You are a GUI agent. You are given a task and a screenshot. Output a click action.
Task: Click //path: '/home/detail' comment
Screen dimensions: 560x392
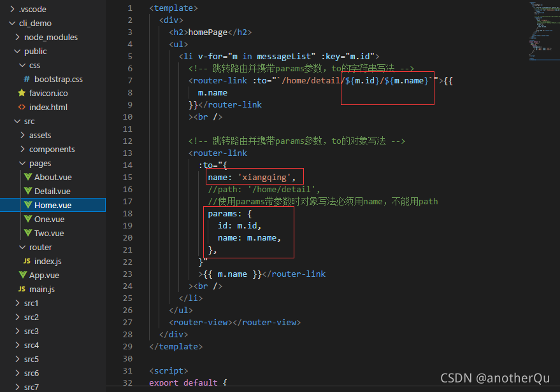(264, 190)
